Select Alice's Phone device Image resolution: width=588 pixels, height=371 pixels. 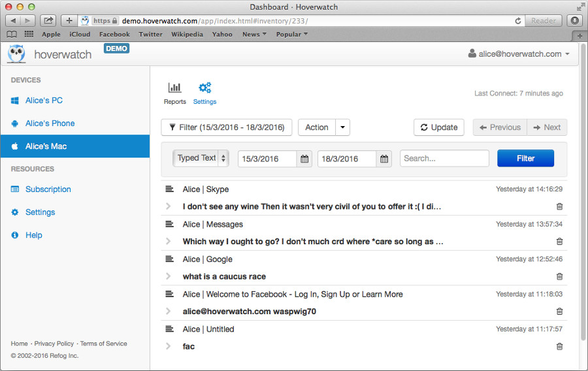pos(50,123)
